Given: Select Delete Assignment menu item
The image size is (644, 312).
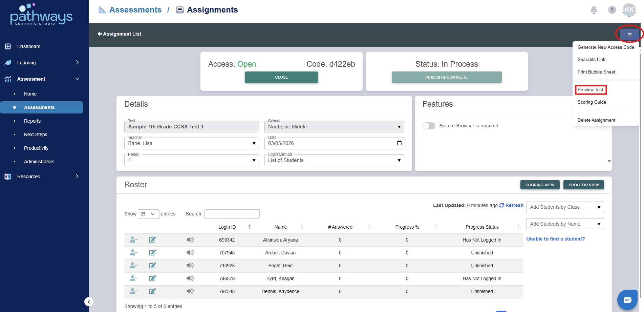Looking at the screenshot, I should click(x=596, y=120).
